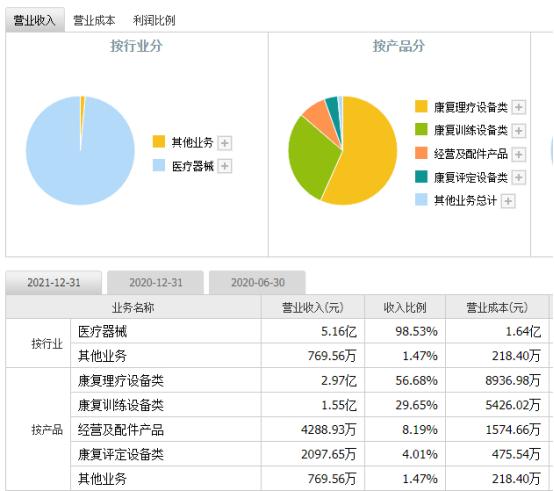Open the 2020-12-31 report date tab
Viewport: 554px width, 491px height.
point(155,283)
